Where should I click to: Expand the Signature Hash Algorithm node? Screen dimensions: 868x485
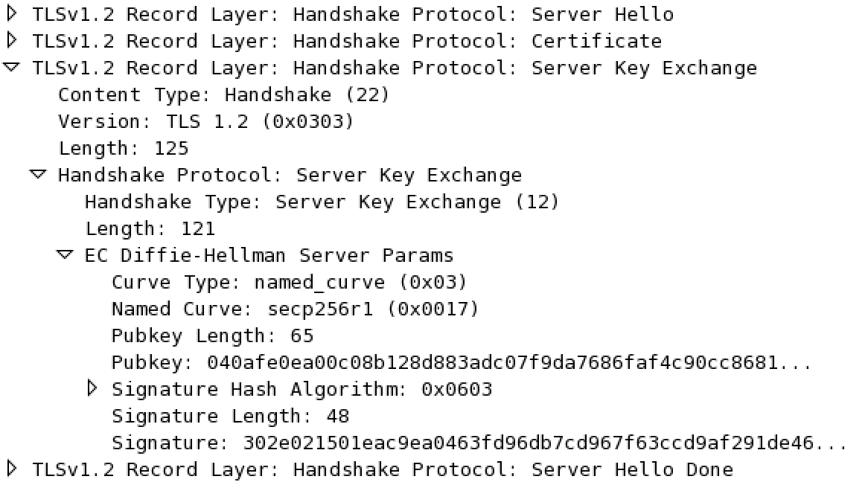pyautogui.click(x=92, y=388)
